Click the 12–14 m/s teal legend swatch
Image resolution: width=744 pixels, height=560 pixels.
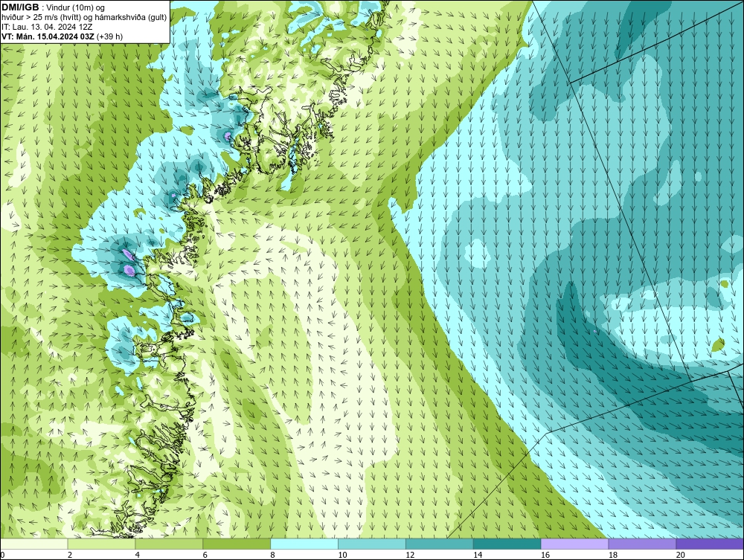pos(440,544)
